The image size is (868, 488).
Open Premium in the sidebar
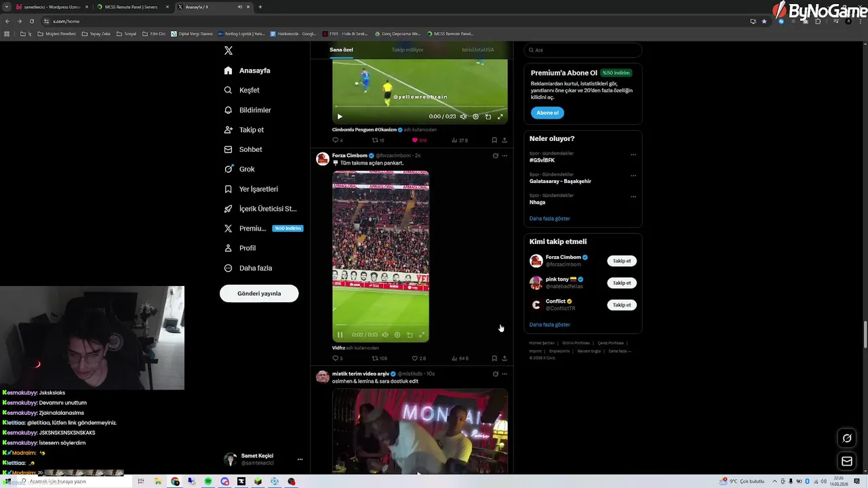click(262, 228)
